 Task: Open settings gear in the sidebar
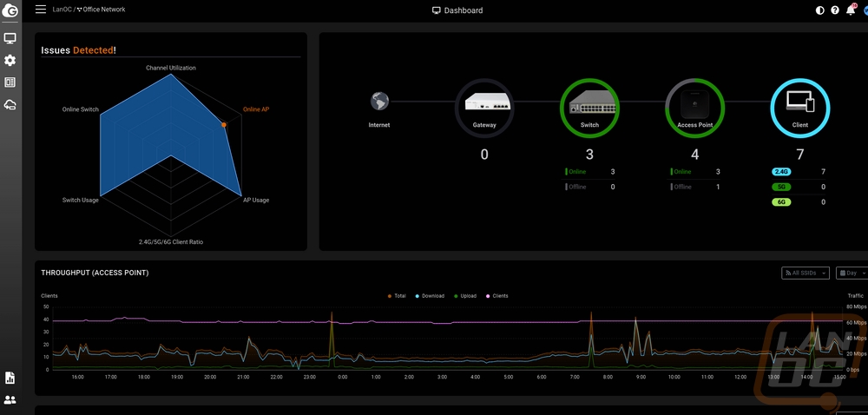point(10,61)
